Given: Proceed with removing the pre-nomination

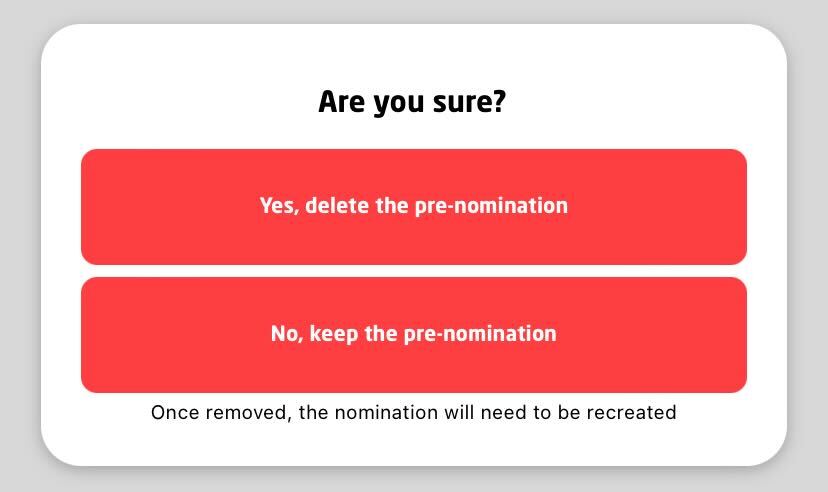Looking at the screenshot, I should pos(413,206).
